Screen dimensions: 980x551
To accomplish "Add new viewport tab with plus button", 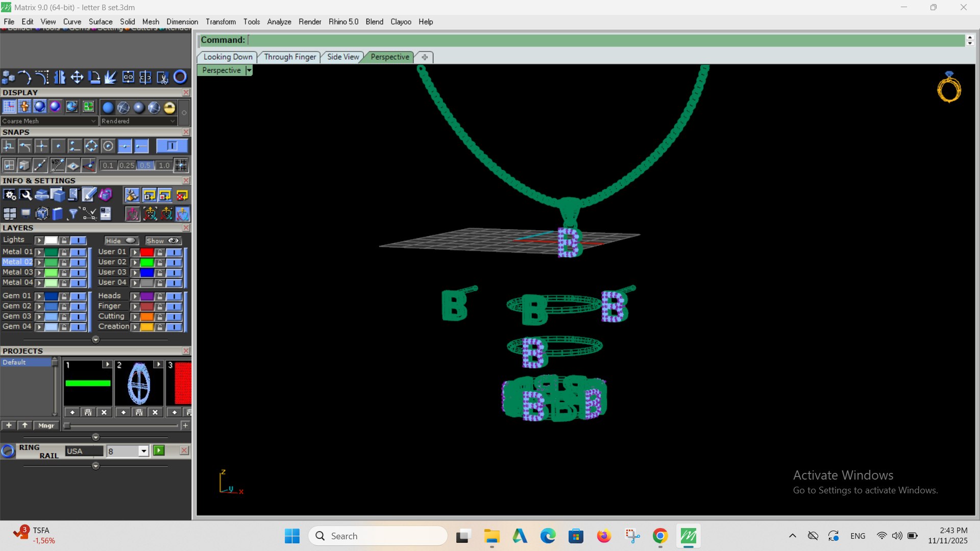I will coord(424,57).
